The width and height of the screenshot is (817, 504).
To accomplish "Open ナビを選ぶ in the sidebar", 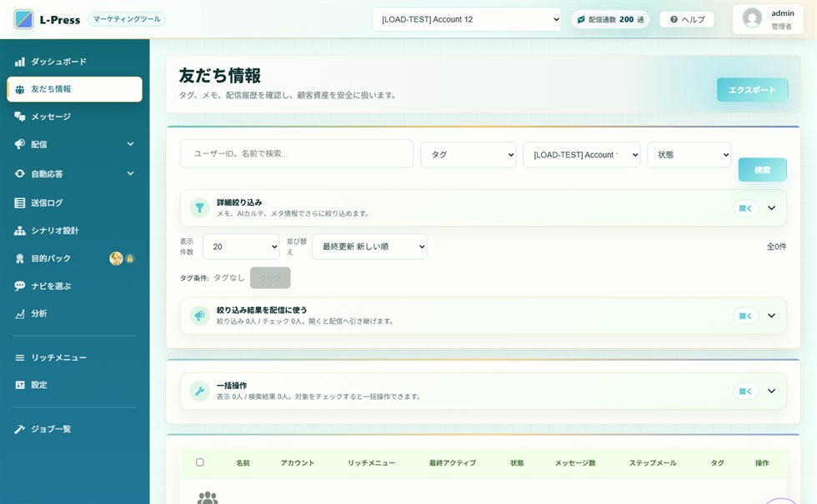I will (x=74, y=286).
